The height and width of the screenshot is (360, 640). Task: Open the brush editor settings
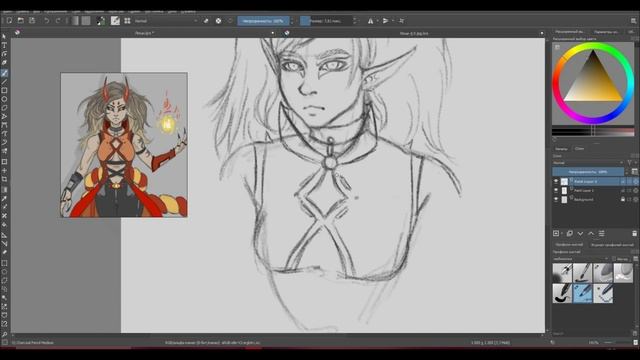[116, 20]
